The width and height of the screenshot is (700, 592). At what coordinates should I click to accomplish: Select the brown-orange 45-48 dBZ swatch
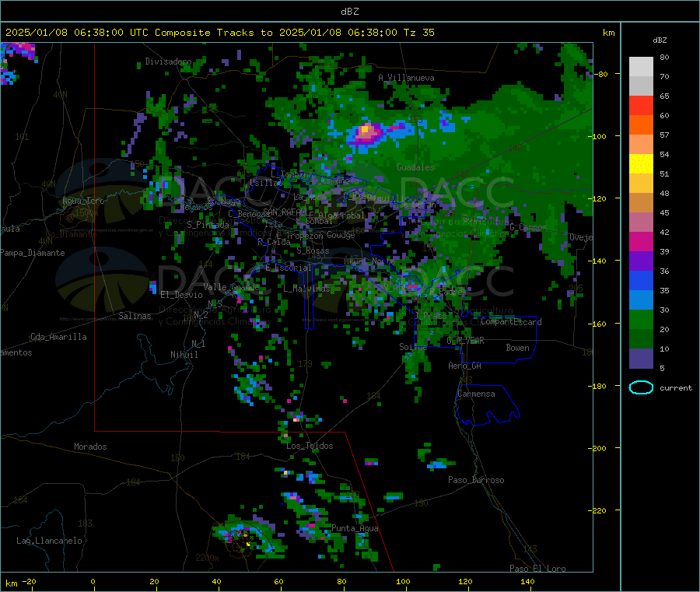(x=641, y=203)
